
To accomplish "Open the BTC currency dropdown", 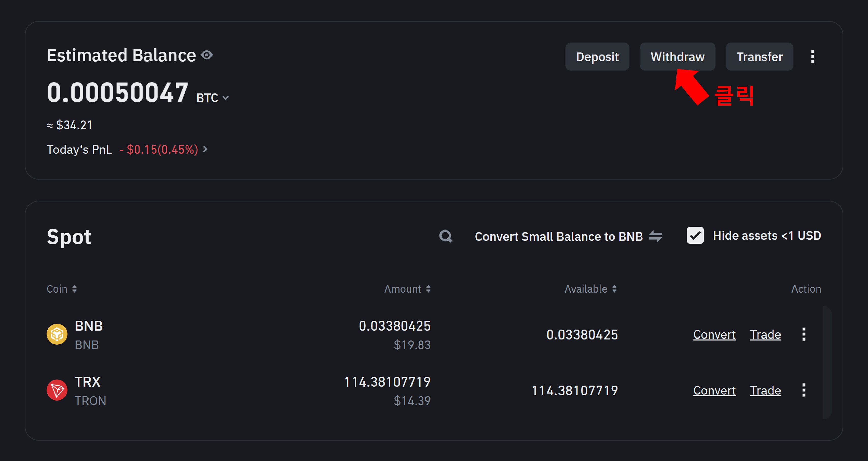I will point(213,98).
